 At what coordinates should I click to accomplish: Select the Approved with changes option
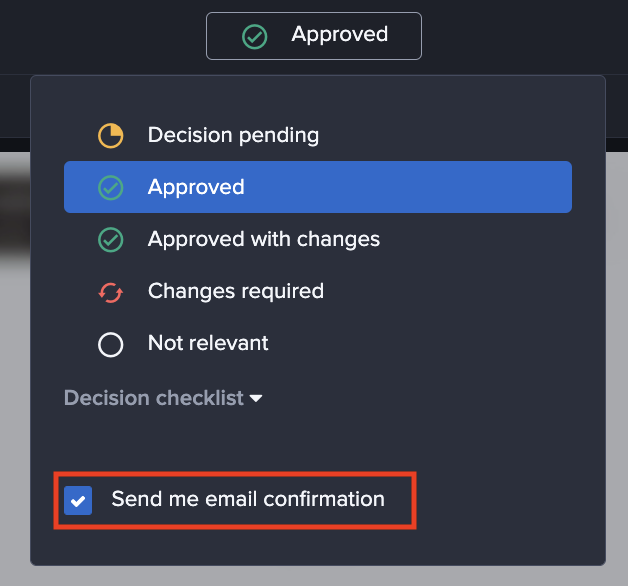[x=264, y=240]
